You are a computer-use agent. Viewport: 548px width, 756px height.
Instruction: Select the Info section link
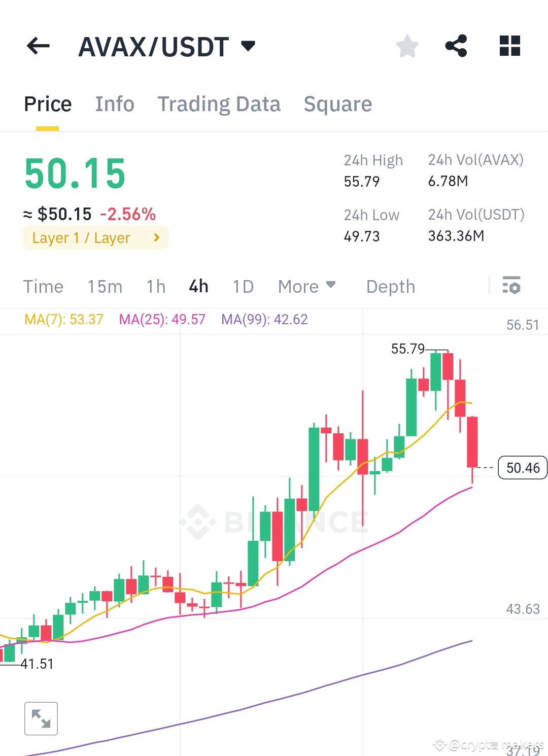coord(114,104)
